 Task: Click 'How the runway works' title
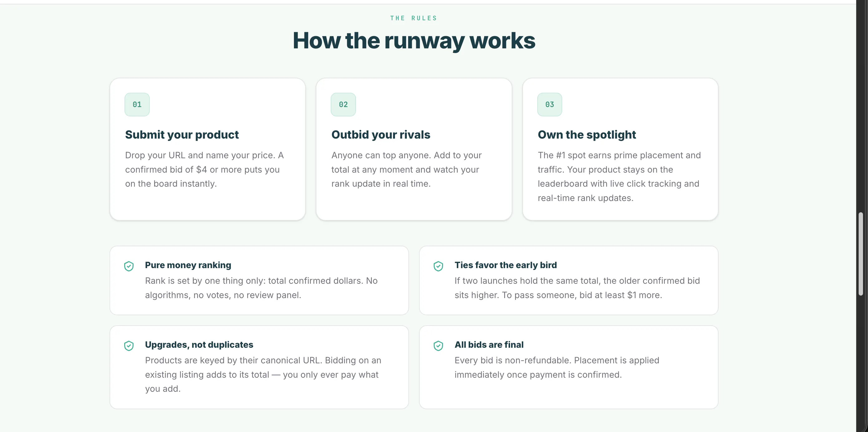414,41
